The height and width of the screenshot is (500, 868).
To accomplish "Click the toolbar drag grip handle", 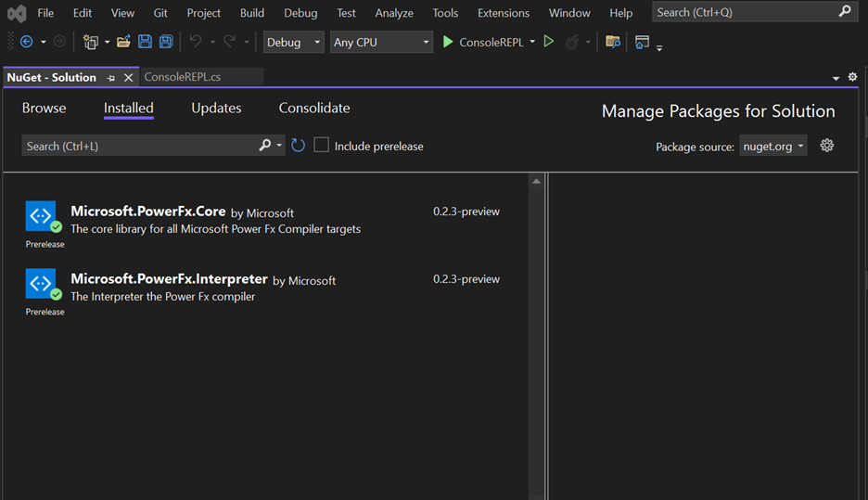I will click(10, 42).
